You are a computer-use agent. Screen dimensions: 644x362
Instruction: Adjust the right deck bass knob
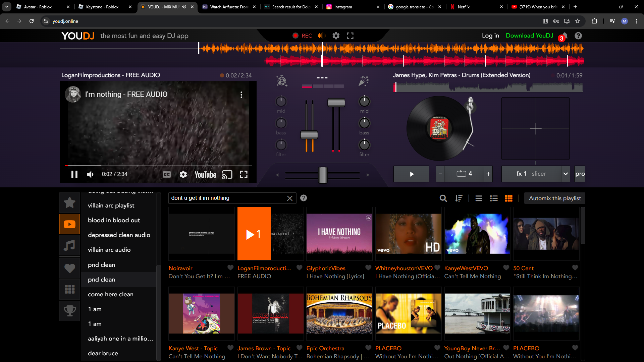[364, 123]
